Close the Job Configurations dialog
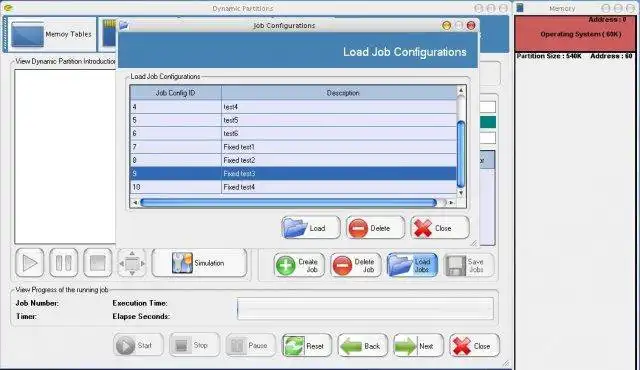This screenshot has height=370, width=640. click(440, 228)
